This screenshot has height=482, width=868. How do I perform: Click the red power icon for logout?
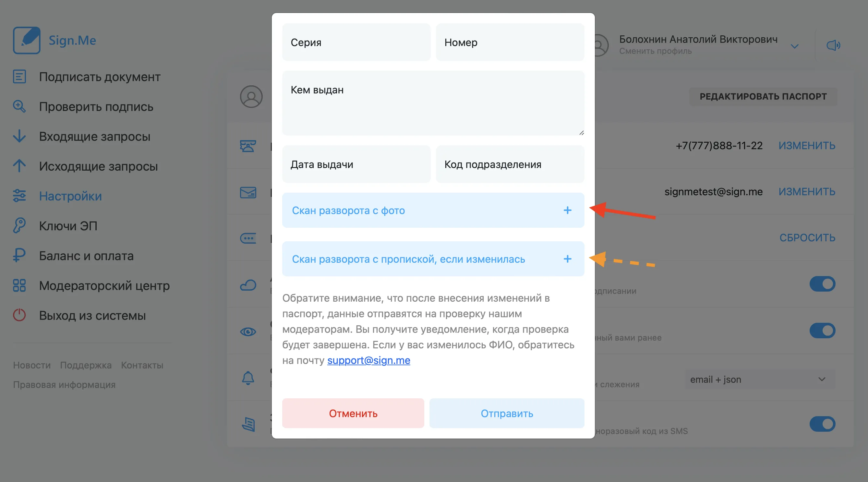point(19,315)
